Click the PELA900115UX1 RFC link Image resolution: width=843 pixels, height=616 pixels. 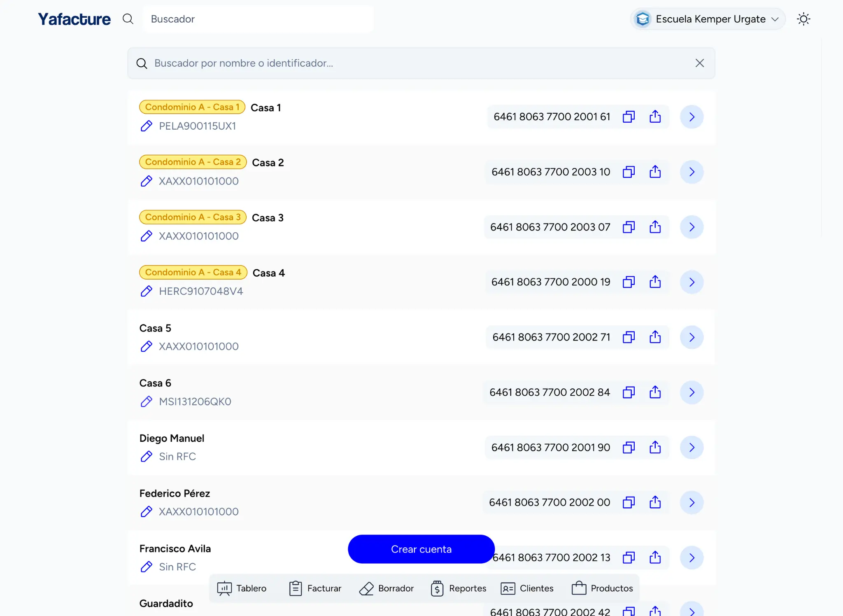tap(197, 126)
